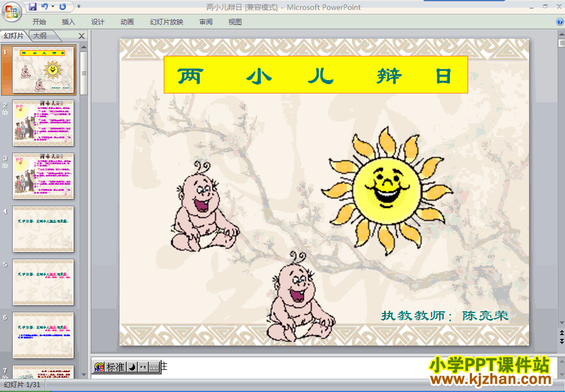This screenshot has height=392, width=565.
Task: Toggle IME half/full-width moon icon
Action: pos(132,367)
